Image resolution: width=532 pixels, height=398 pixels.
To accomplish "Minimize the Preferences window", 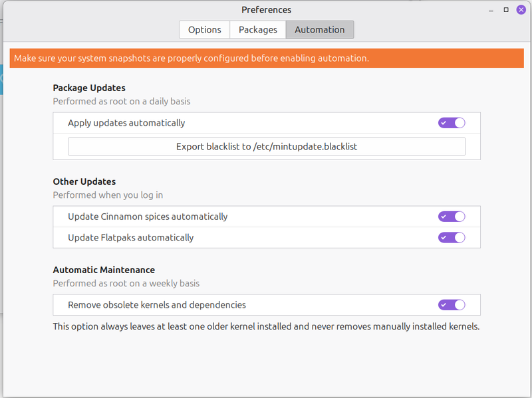I will pos(491,10).
